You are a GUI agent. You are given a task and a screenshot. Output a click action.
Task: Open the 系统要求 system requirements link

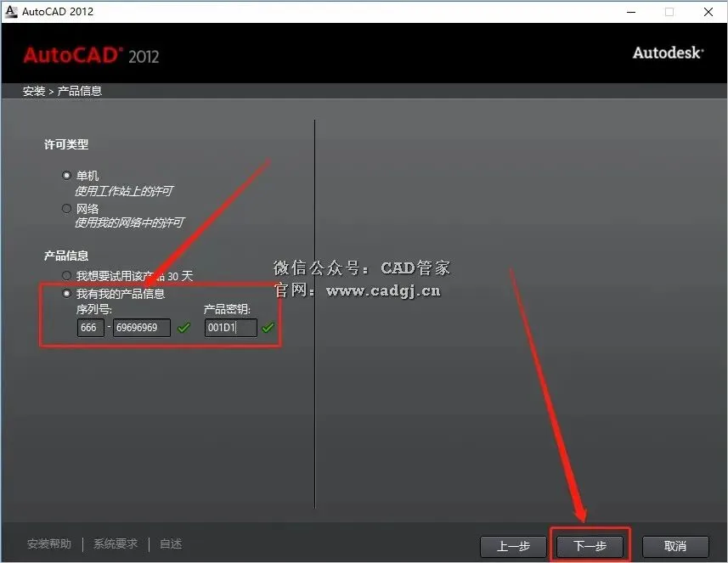click(x=116, y=543)
